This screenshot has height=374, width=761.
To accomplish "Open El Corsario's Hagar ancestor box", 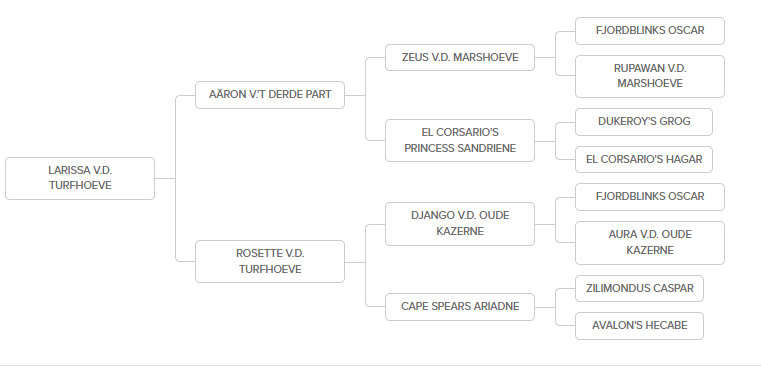I will tap(644, 159).
